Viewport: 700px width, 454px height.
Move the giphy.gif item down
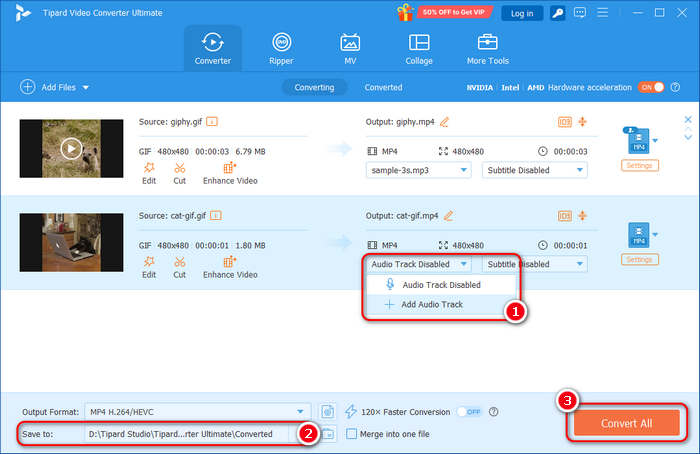(x=688, y=137)
